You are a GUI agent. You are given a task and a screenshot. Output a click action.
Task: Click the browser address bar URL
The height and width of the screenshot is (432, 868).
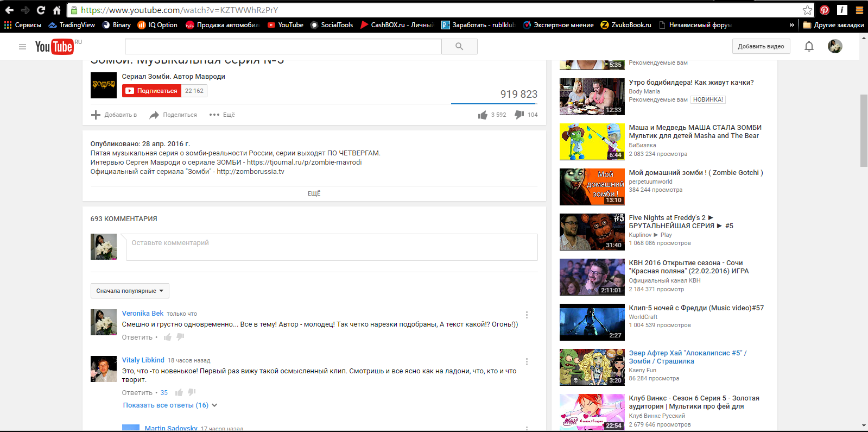coord(179,10)
